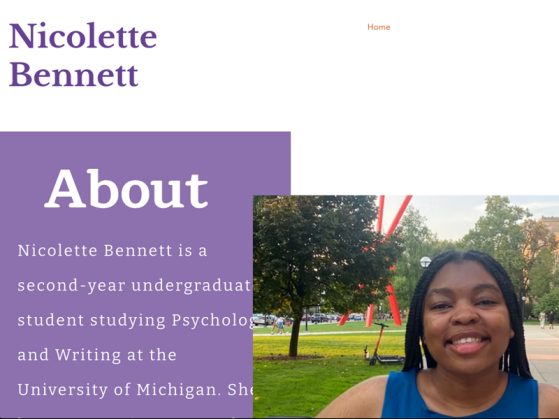The image size is (559, 419).
Task: Open the Home navigation link
Action: click(379, 27)
